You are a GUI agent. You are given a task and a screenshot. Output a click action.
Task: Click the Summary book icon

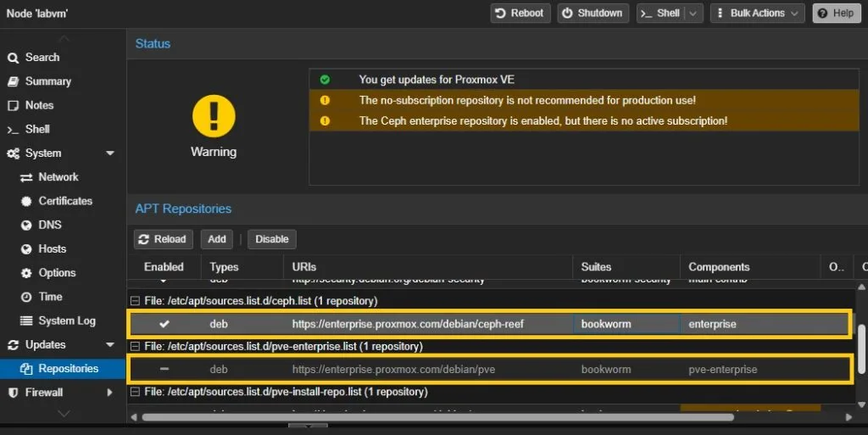pos(14,81)
